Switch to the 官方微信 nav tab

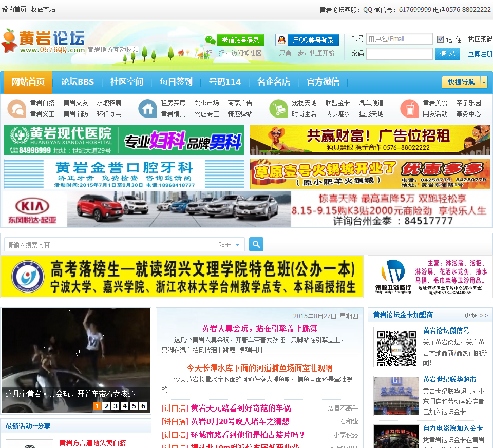pyautogui.click(x=323, y=82)
